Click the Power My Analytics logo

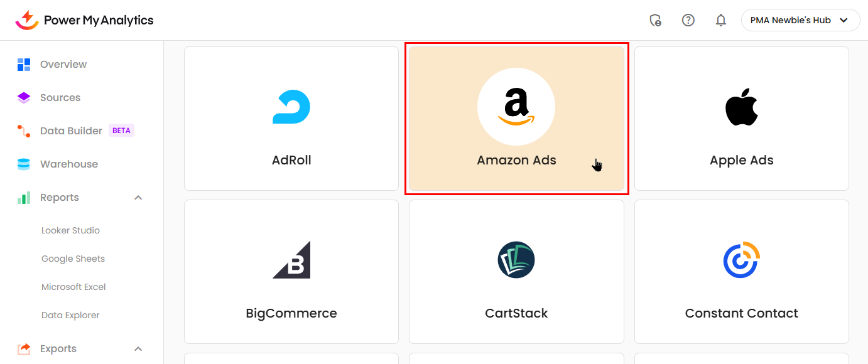[x=84, y=20]
